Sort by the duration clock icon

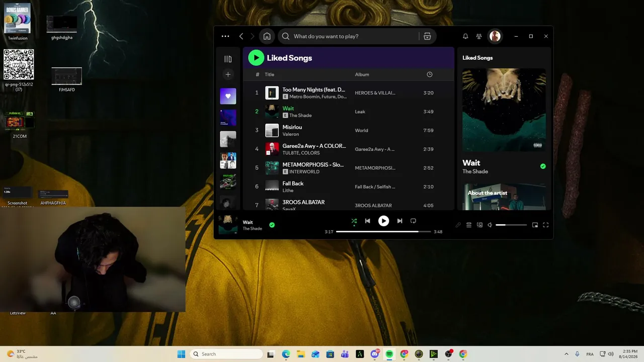tap(430, 74)
